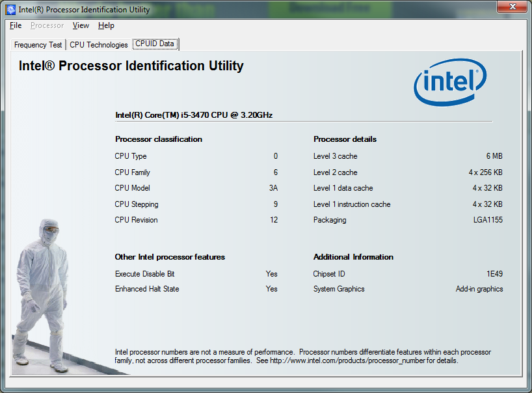Open the Processor menu
Screen dimensions: 532x393
coord(47,25)
